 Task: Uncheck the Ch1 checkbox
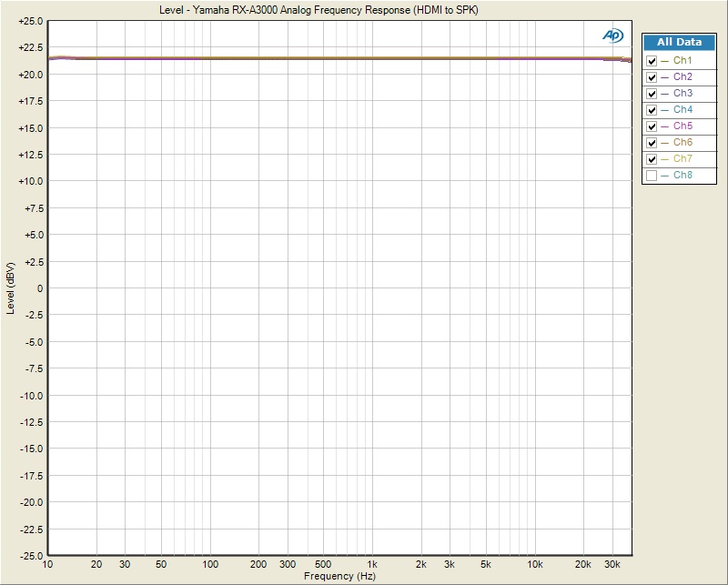pyautogui.click(x=652, y=61)
